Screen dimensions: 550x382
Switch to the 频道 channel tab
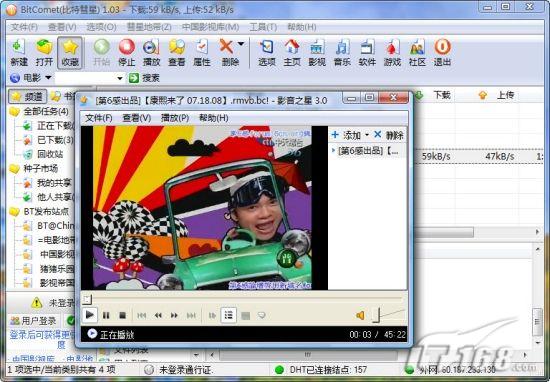click(27, 96)
